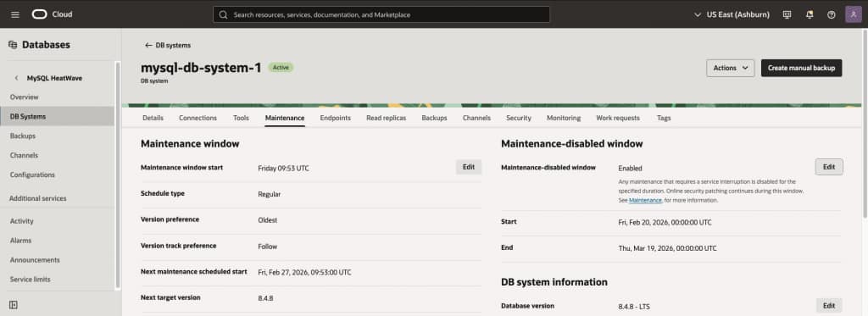
Task: Select the 'Oldest' version preference value
Action: tap(267, 220)
